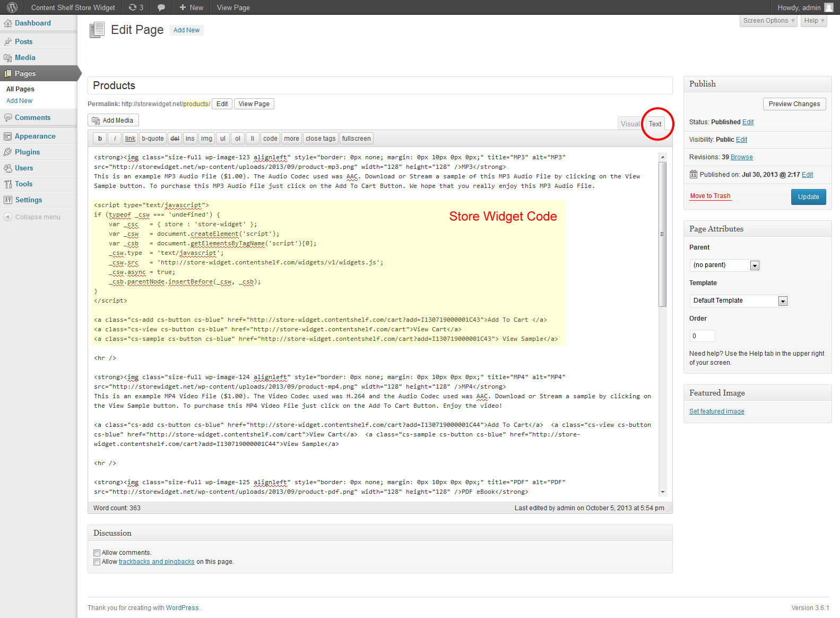Enable the Allow comments checkbox
Screen dimensions: 840x618
[97, 553]
